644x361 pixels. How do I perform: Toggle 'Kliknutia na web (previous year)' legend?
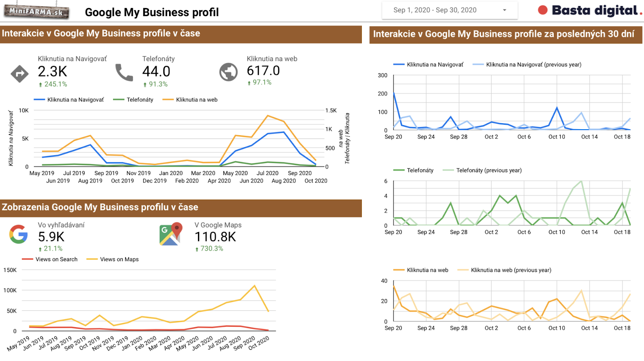pos(504,270)
